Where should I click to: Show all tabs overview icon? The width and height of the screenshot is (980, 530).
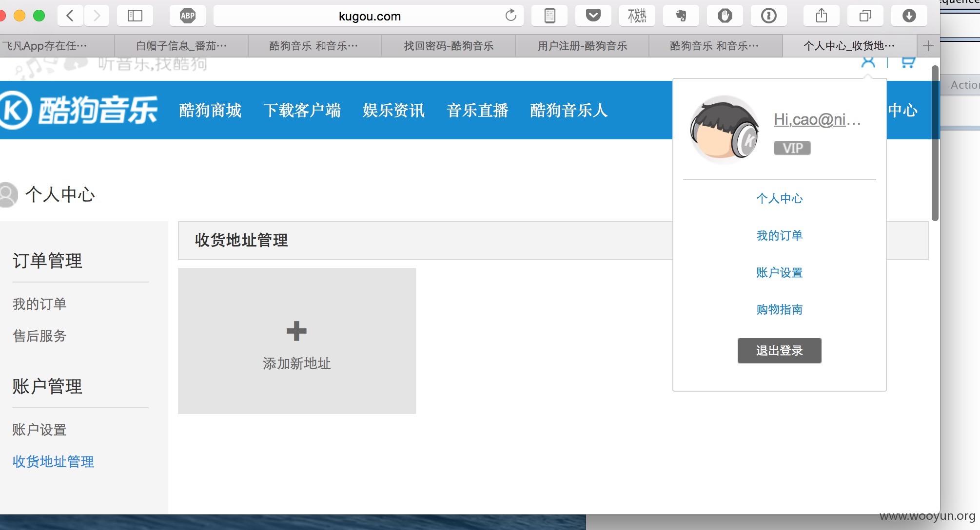pyautogui.click(x=865, y=16)
